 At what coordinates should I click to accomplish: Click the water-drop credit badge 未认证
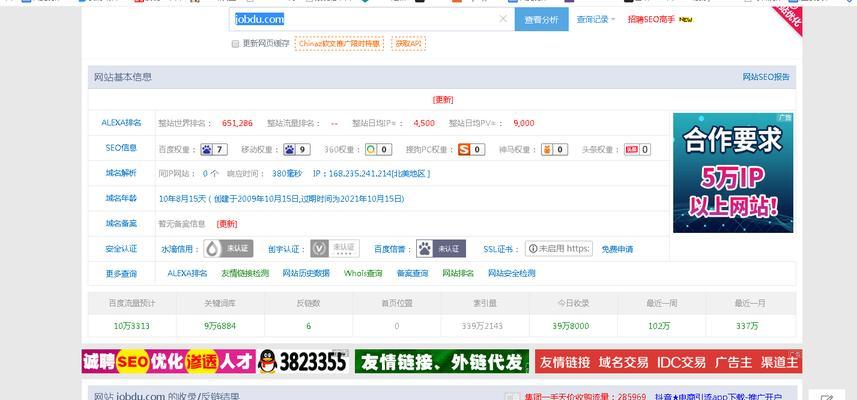point(228,249)
